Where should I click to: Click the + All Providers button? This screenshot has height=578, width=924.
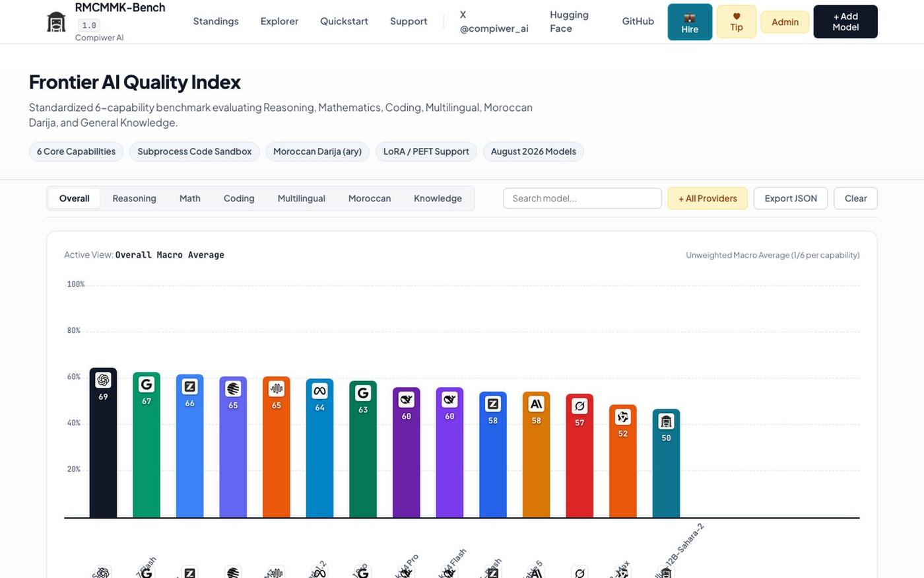click(x=708, y=198)
